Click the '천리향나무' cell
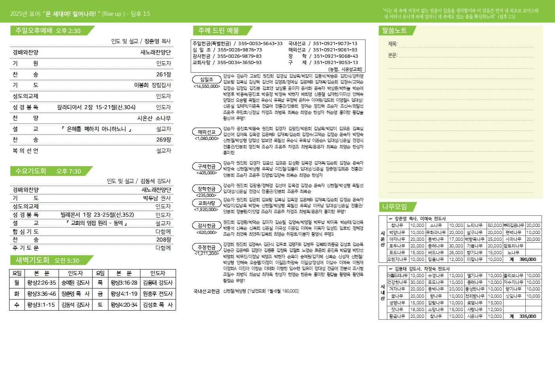The image size is (555, 392). tap(475, 296)
